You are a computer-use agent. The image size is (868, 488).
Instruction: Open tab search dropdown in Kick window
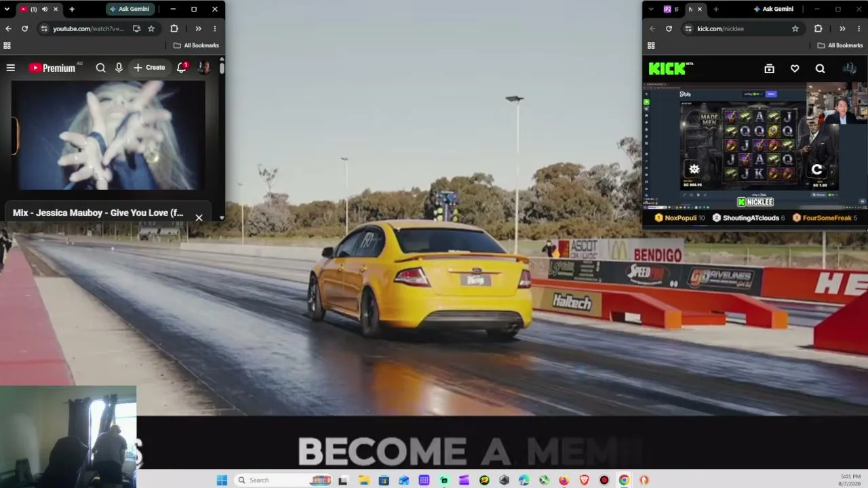pyautogui.click(x=651, y=9)
